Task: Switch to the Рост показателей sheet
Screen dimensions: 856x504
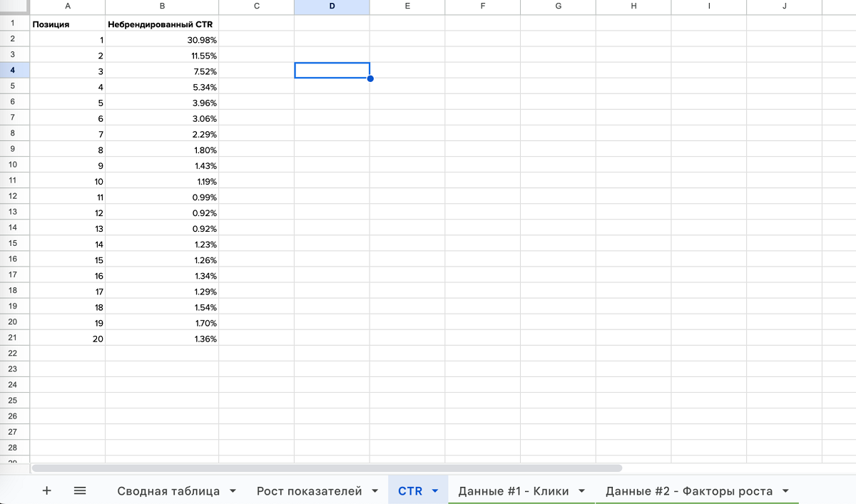Action: pos(309,491)
